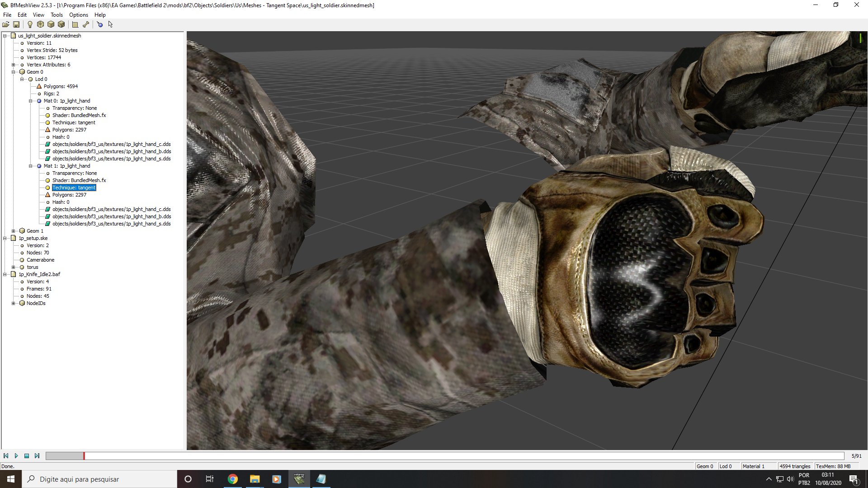
Task: Select the Camerabone tree item
Action: point(40,260)
